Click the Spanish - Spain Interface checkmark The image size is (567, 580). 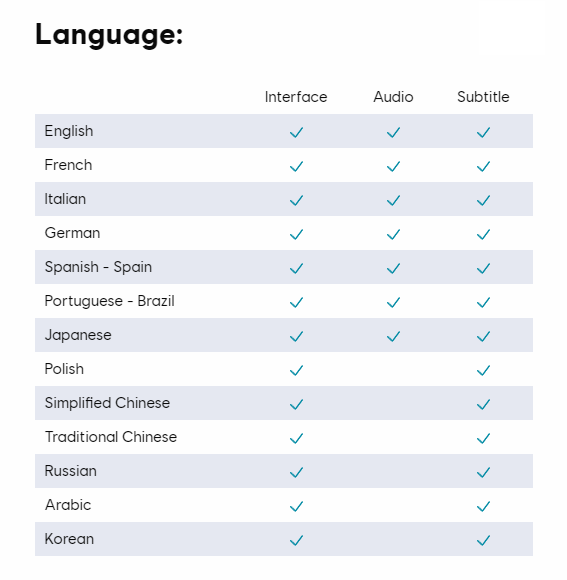296,269
